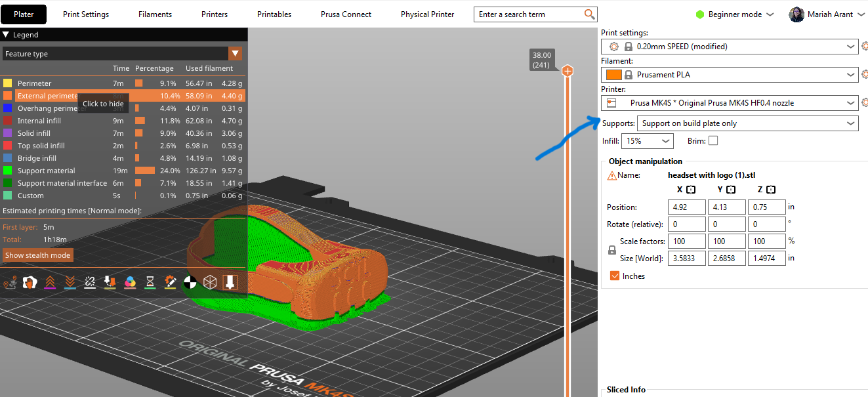The height and width of the screenshot is (397, 868).
Task: Click the uniform scale lock icon
Action: coord(612,250)
